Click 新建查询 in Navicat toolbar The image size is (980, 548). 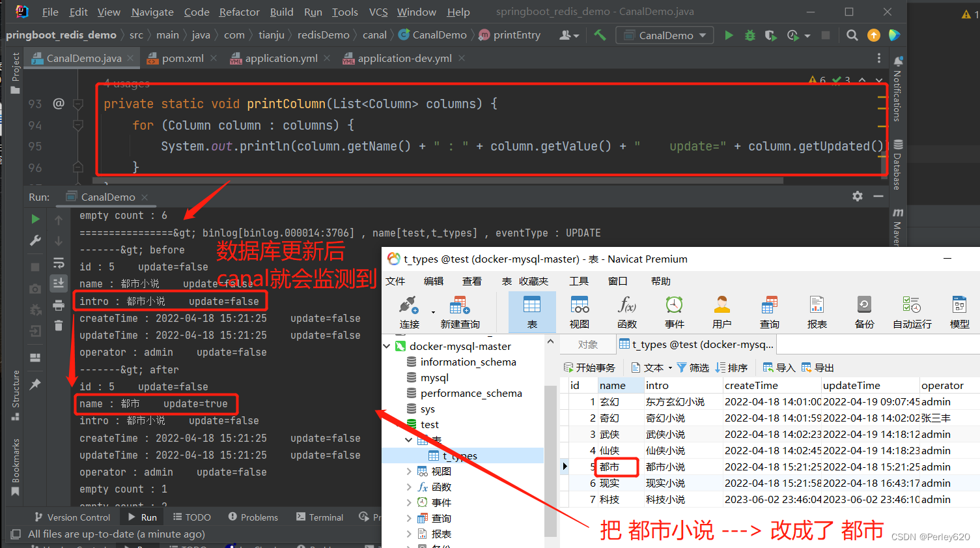click(x=460, y=312)
